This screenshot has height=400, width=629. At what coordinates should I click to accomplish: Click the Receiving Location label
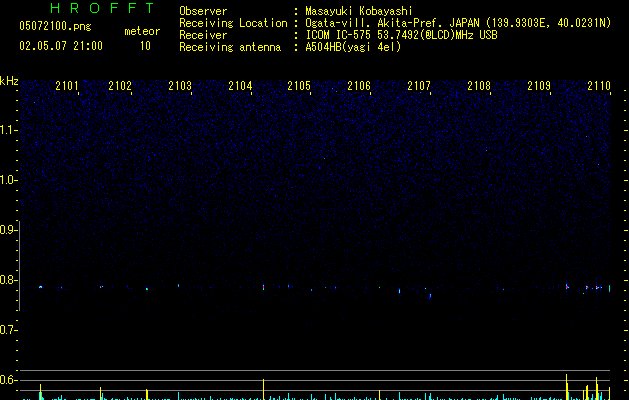[x=233, y=23]
